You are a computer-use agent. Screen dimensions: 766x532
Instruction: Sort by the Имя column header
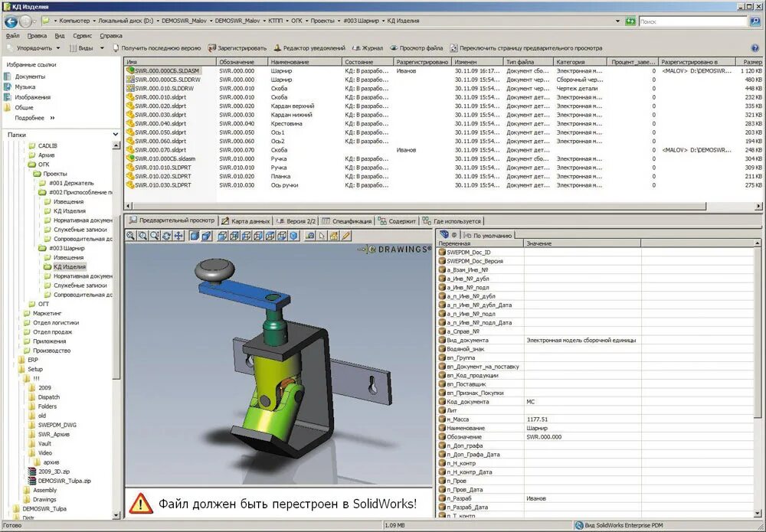pyautogui.click(x=170, y=62)
